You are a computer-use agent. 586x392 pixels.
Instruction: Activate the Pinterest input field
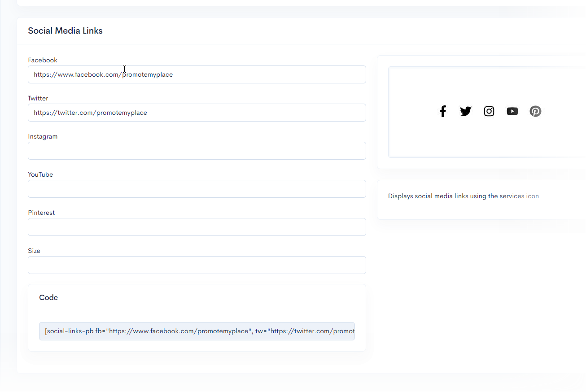coord(197,227)
